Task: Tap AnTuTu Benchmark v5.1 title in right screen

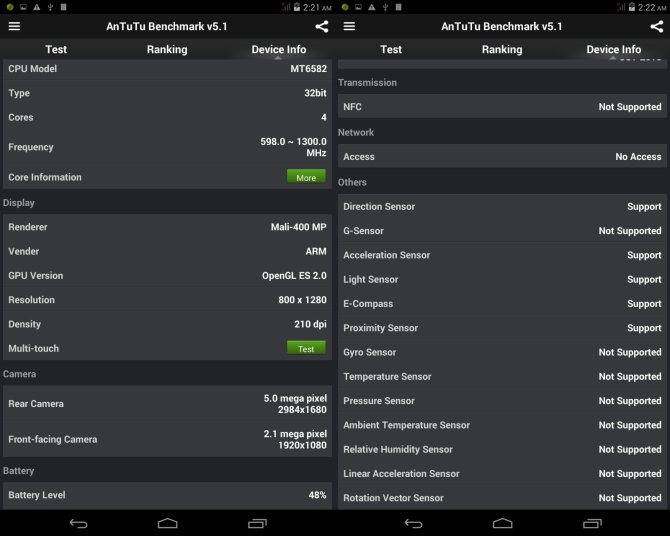Action: click(x=502, y=27)
